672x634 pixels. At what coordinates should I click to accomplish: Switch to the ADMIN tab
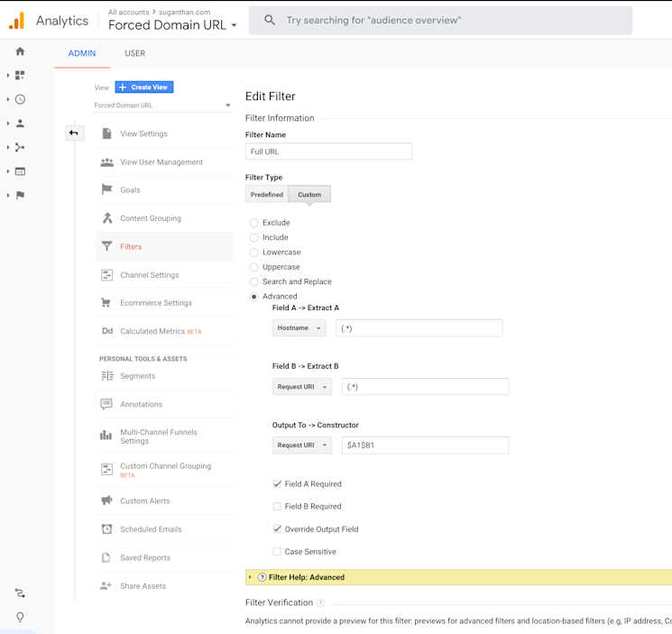pyautogui.click(x=82, y=53)
